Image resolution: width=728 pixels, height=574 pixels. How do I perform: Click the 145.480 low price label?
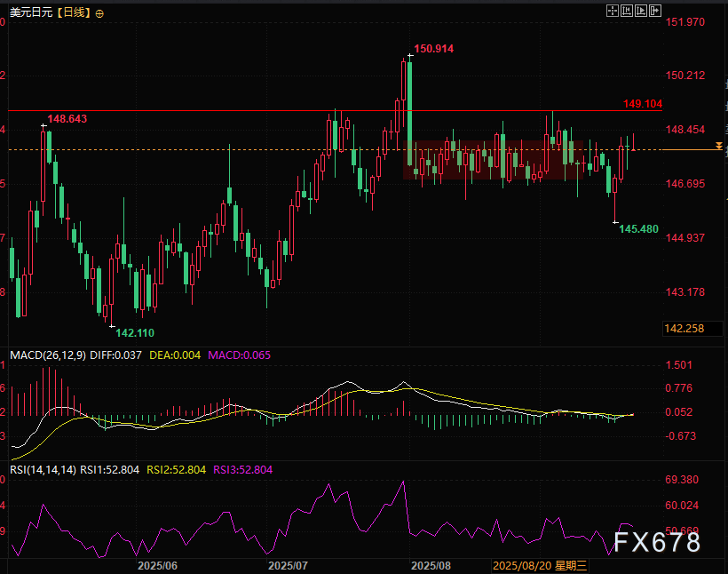click(x=638, y=229)
